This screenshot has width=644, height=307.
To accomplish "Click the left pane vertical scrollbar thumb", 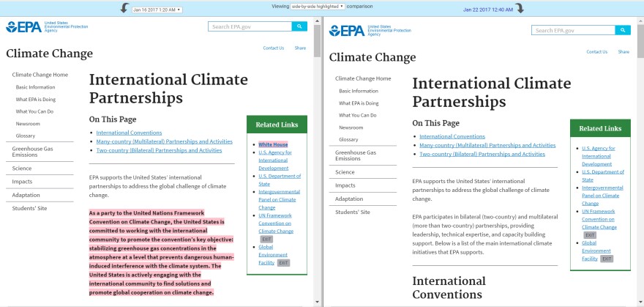I will tap(317, 40).
